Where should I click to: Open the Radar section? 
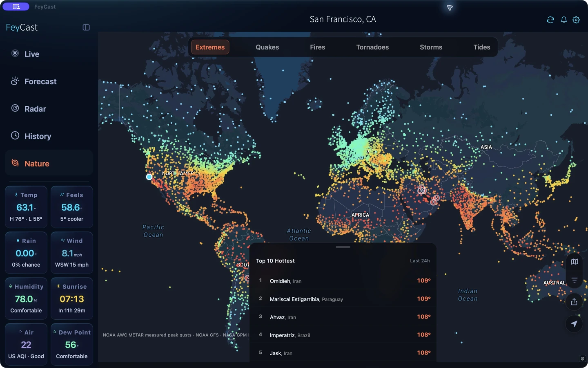49,109
